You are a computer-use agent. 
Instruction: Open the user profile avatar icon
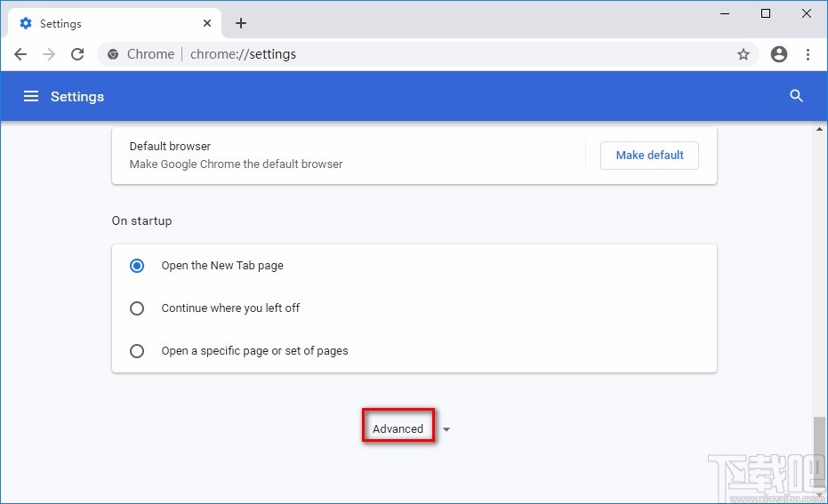tap(779, 54)
